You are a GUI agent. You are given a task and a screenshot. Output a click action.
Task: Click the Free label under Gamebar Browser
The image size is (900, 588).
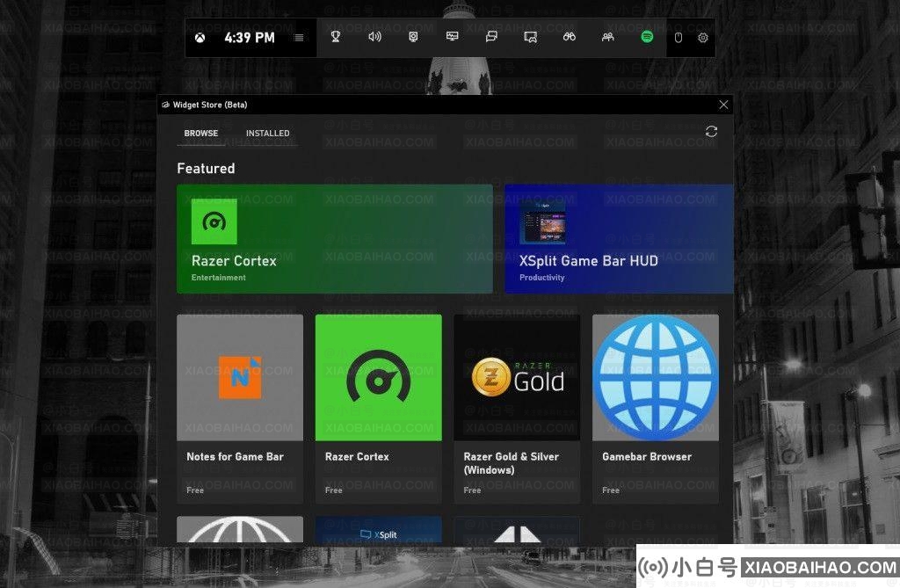[x=611, y=490]
